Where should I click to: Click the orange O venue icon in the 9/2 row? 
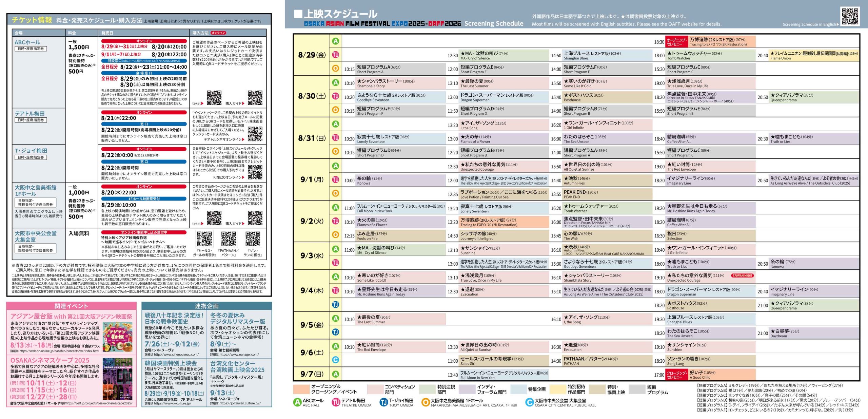coord(335,235)
